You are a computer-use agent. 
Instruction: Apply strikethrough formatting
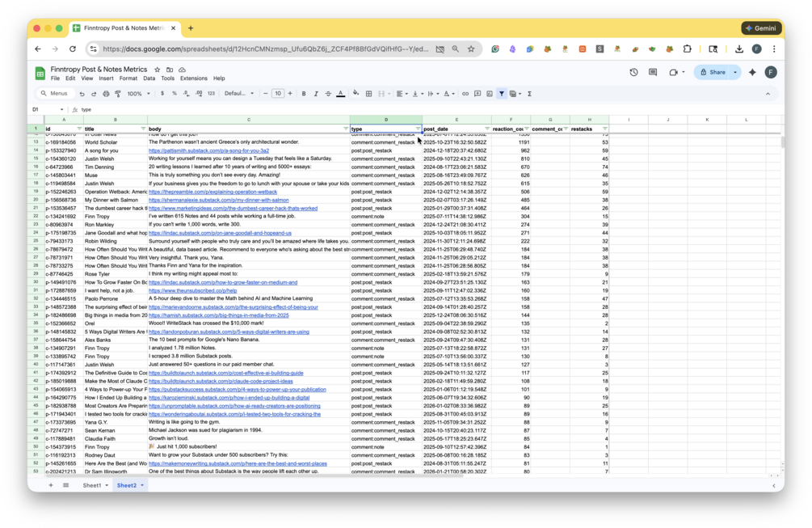coord(328,94)
